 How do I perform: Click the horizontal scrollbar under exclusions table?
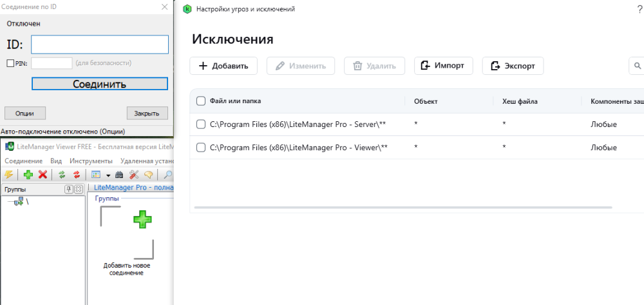pyautogui.click(x=403, y=207)
